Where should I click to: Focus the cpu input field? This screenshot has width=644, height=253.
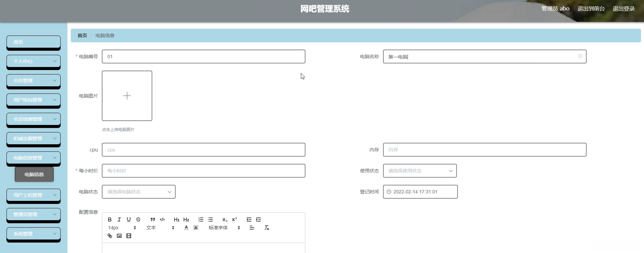pyautogui.click(x=204, y=150)
